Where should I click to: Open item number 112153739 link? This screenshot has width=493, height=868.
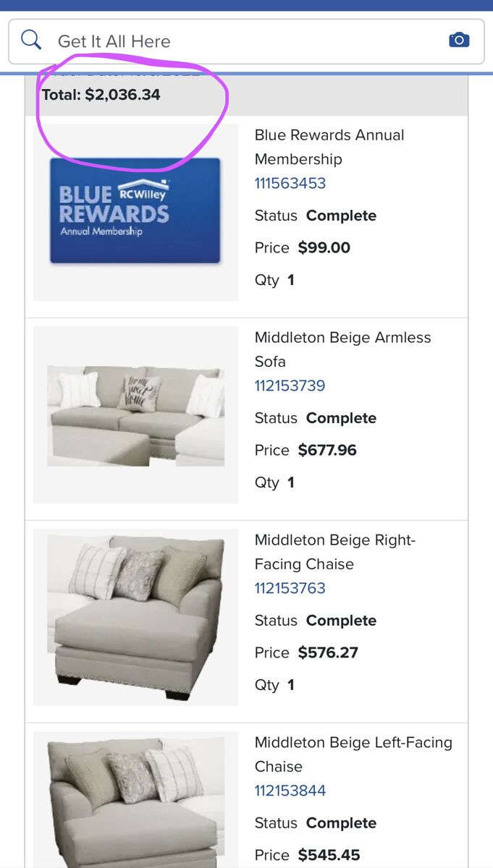pos(290,386)
